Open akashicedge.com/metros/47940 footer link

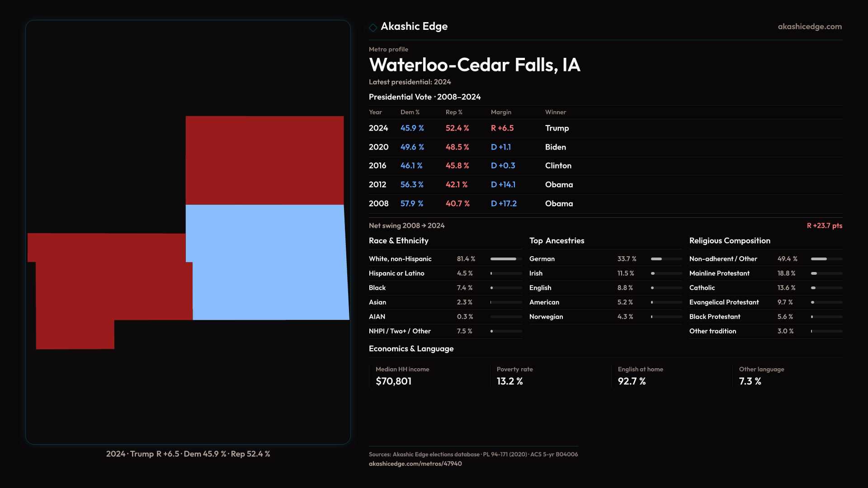point(415,464)
